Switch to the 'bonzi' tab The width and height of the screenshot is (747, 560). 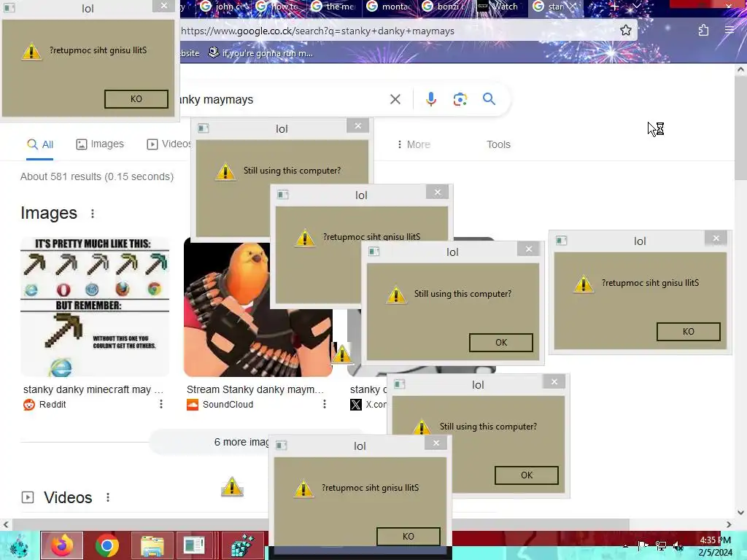pyautogui.click(x=445, y=7)
